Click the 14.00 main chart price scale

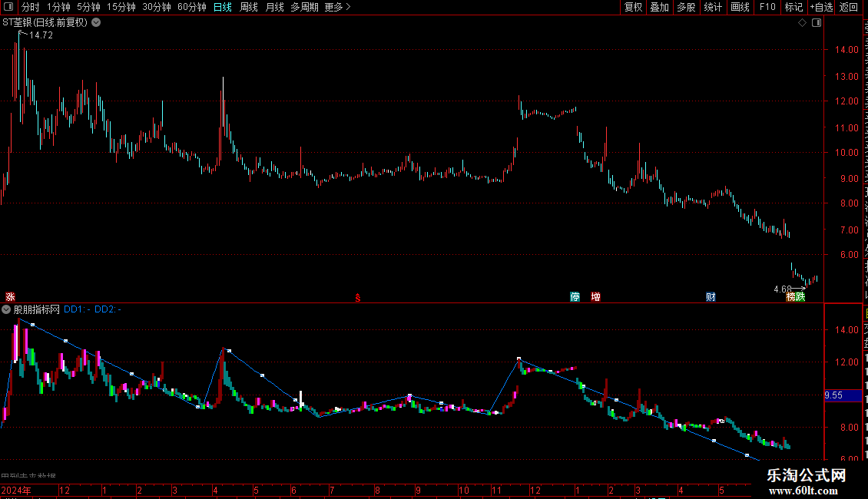(846, 50)
